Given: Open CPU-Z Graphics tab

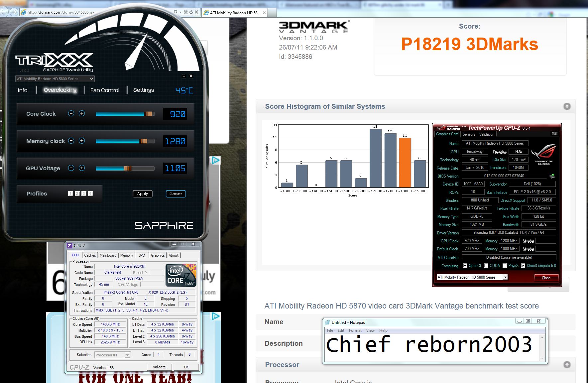Looking at the screenshot, I should [158, 255].
